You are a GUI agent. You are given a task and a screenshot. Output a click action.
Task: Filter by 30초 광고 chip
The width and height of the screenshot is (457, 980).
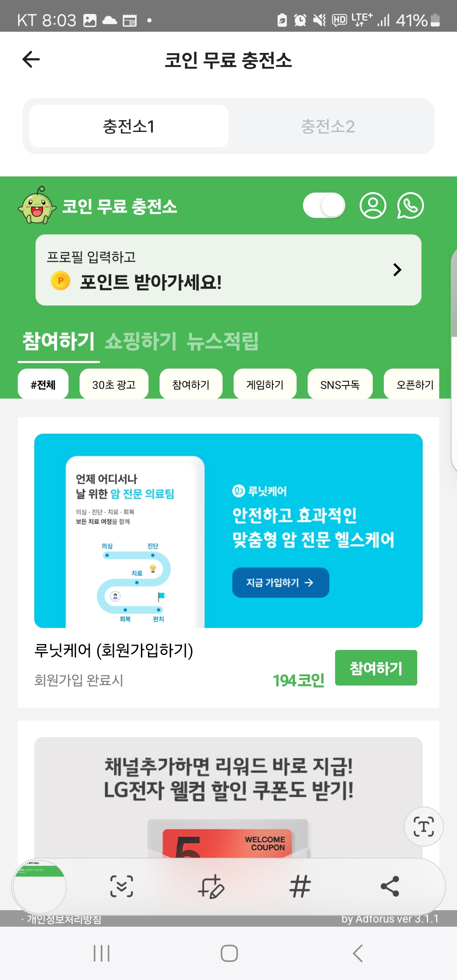[114, 384]
